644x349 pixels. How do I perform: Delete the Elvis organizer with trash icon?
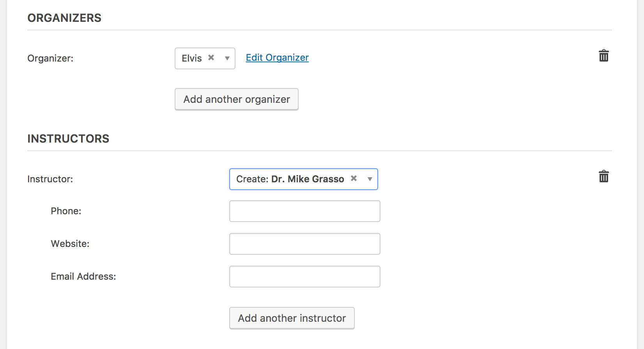[603, 56]
